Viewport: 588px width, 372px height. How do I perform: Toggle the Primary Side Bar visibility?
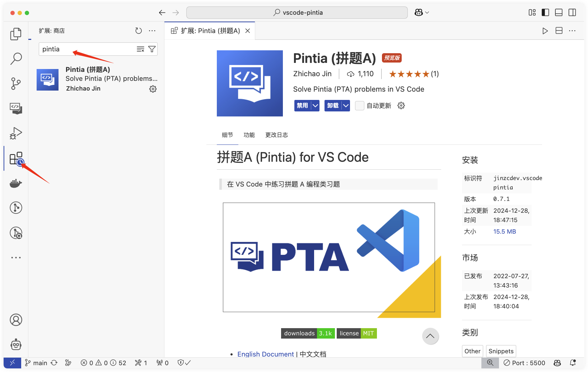coord(545,12)
